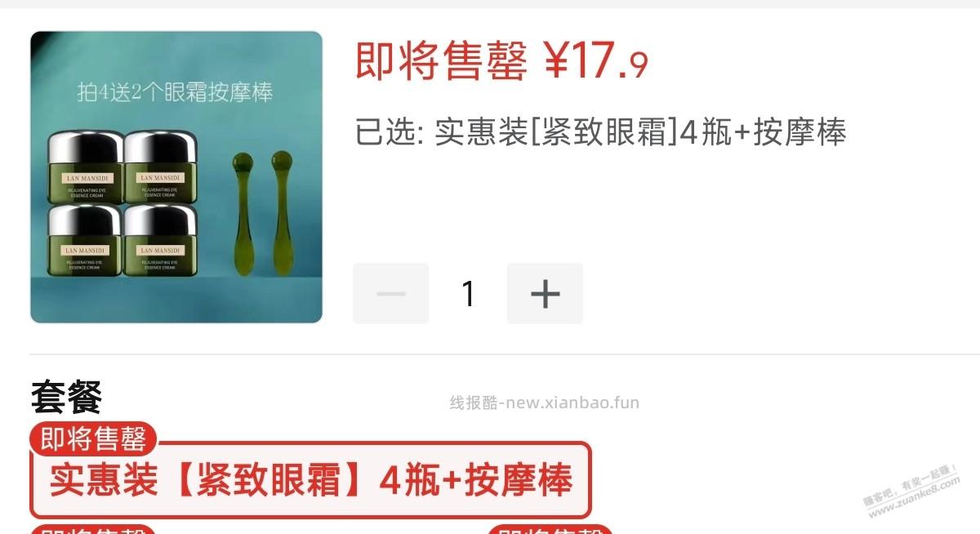
Task: Tap 即将售罄 badge above the selected package
Action: pos(93,439)
